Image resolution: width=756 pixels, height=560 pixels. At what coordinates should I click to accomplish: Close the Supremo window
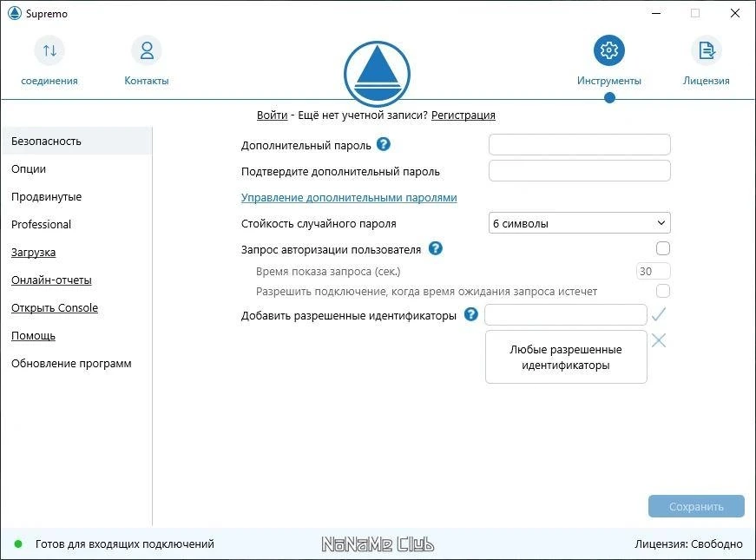pyautogui.click(x=735, y=13)
